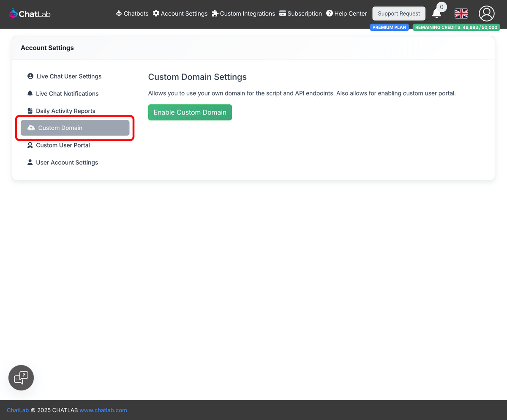This screenshot has height=420, width=507.
Task: Click the Enable Custom Domain button
Action: (x=190, y=112)
